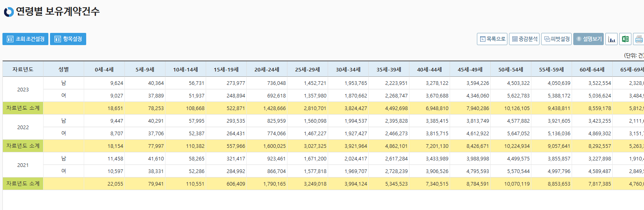Click the 2022 year row cell
644x210 pixels.
click(x=23, y=127)
